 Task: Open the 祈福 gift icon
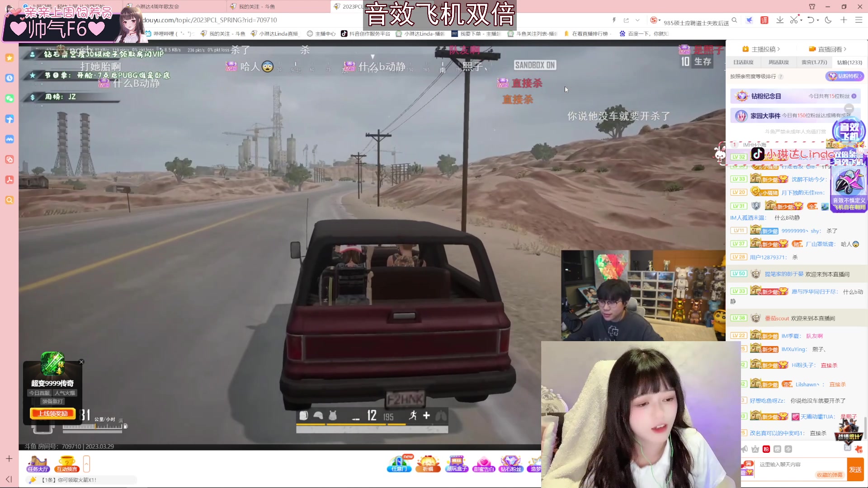coord(428,464)
